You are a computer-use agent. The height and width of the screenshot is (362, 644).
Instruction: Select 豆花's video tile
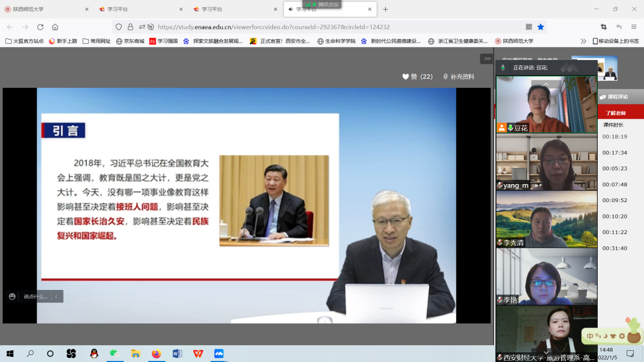point(546,105)
